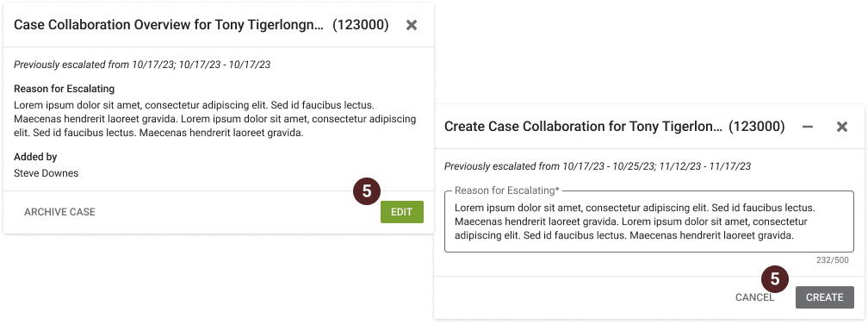This screenshot has height=324, width=868.
Task: Select ARCHIVE CASE in the Overview footer
Action: pyautogui.click(x=59, y=212)
